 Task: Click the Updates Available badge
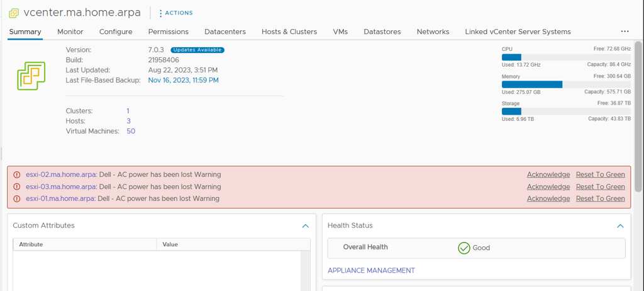[x=197, y=50]
